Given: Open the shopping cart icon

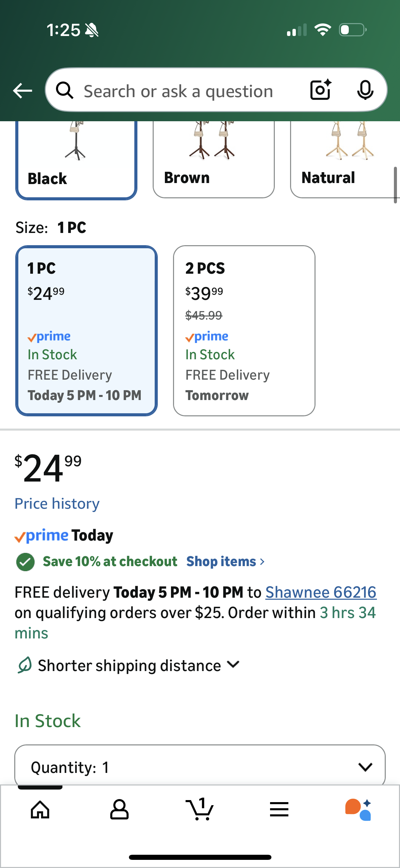Looking at the screenshot, I should coord(199,810).
